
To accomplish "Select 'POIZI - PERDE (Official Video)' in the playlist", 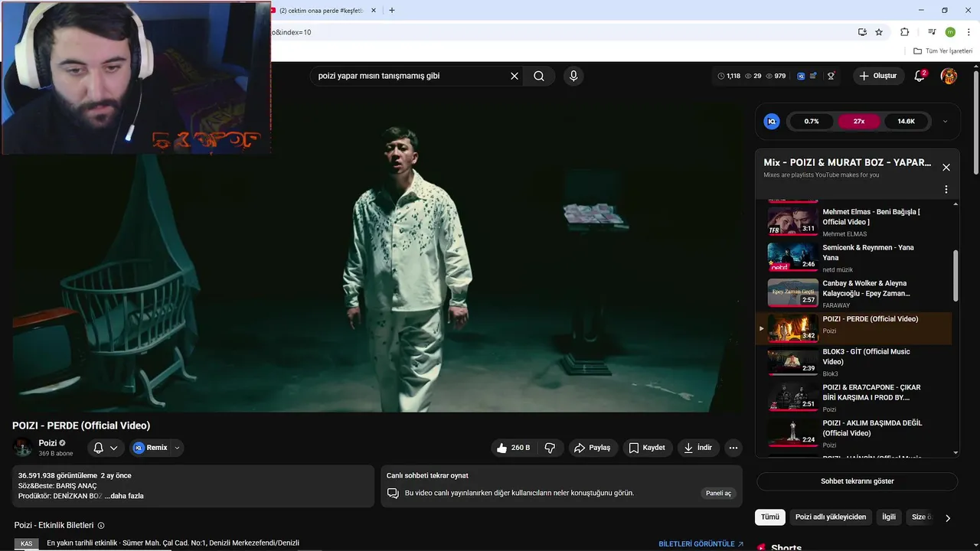I will coord(854,328).
